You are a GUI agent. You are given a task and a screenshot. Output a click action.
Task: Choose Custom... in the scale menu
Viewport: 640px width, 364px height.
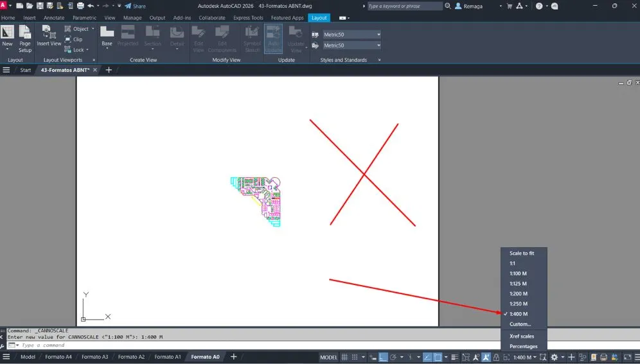(x=520, y=324)
